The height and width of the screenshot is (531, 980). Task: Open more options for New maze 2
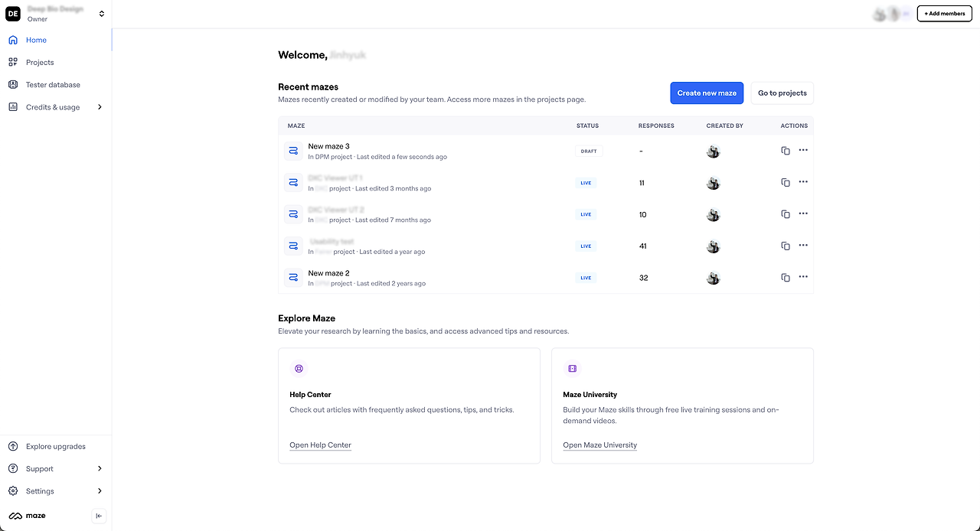(803, 277)
